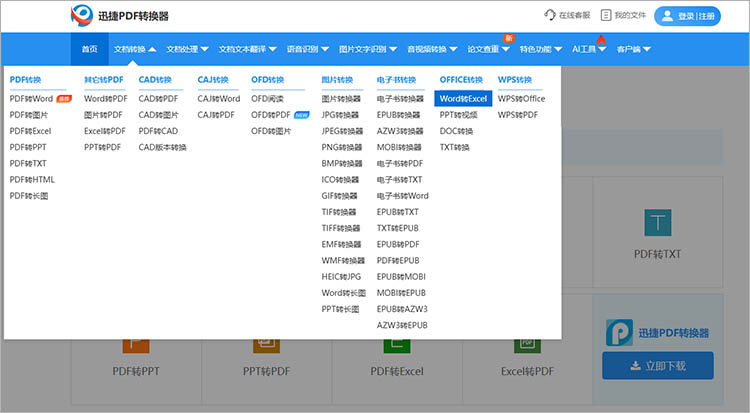Click the online customer service headset icon
The image size is (750, 413).
tap(550, 15)
